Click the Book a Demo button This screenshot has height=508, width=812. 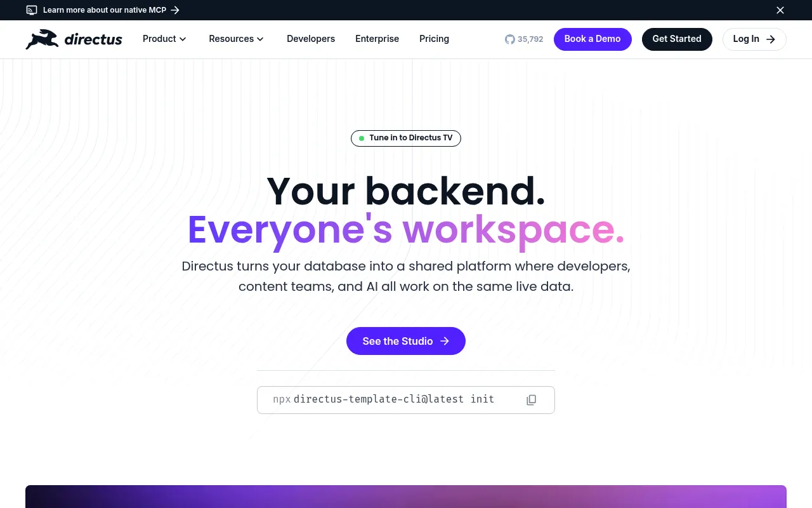coord(593,39)
